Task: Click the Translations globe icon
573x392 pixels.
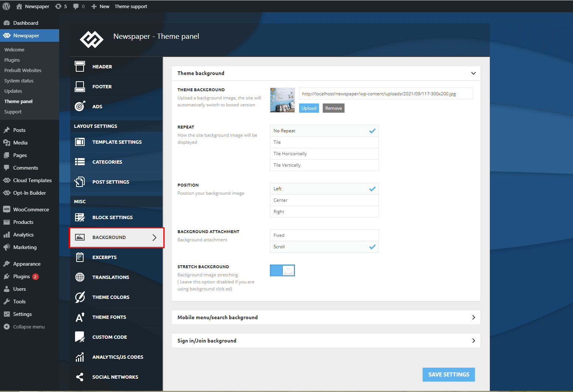Action: (x=80, y=277)
